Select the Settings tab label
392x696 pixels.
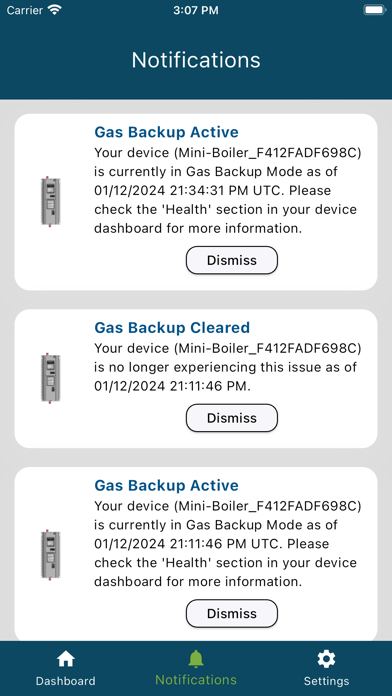coord(326,681)
